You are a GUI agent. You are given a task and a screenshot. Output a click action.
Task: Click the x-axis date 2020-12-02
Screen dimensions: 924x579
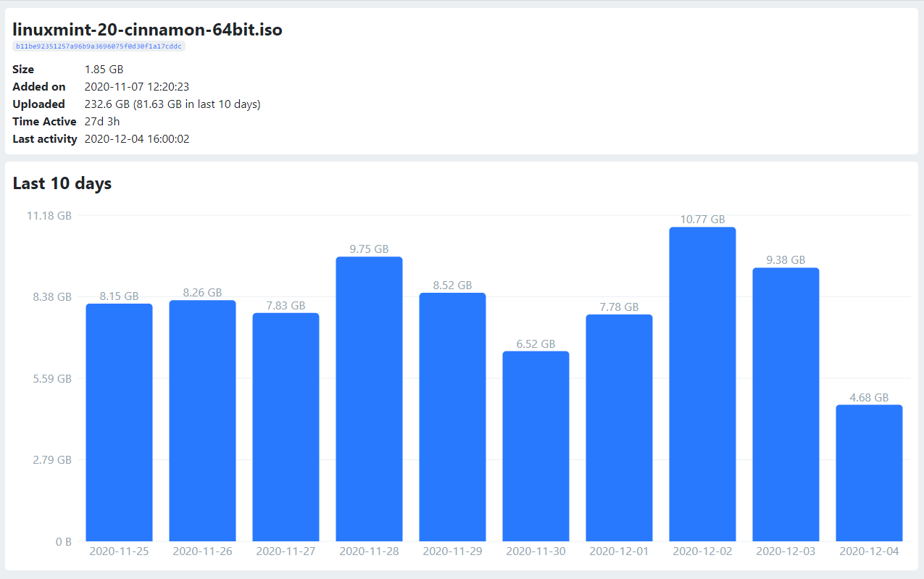click(702, 551)
